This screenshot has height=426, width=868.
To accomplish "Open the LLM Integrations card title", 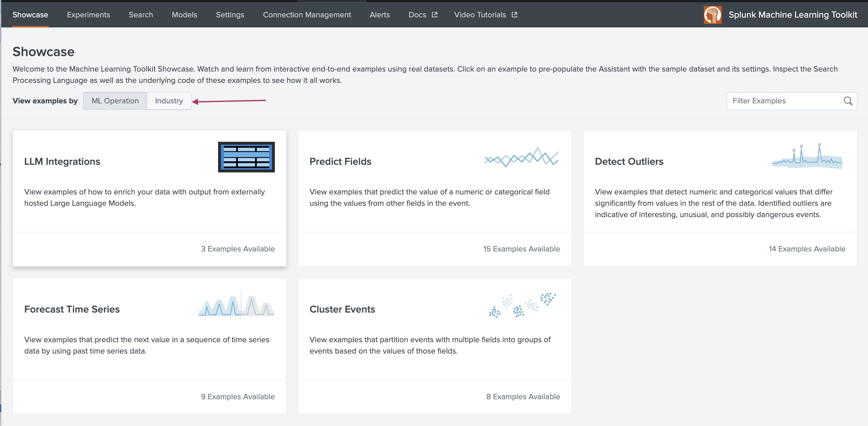I will coord(62,162).
